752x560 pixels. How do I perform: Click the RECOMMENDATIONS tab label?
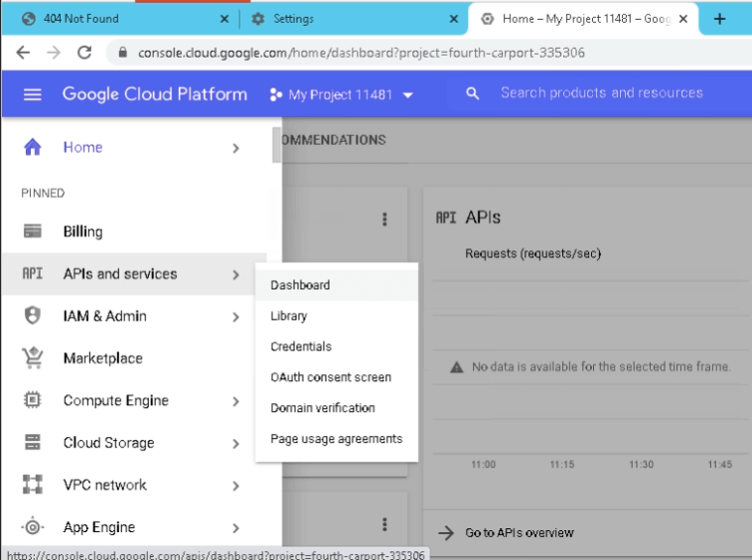tap(334, 140)
